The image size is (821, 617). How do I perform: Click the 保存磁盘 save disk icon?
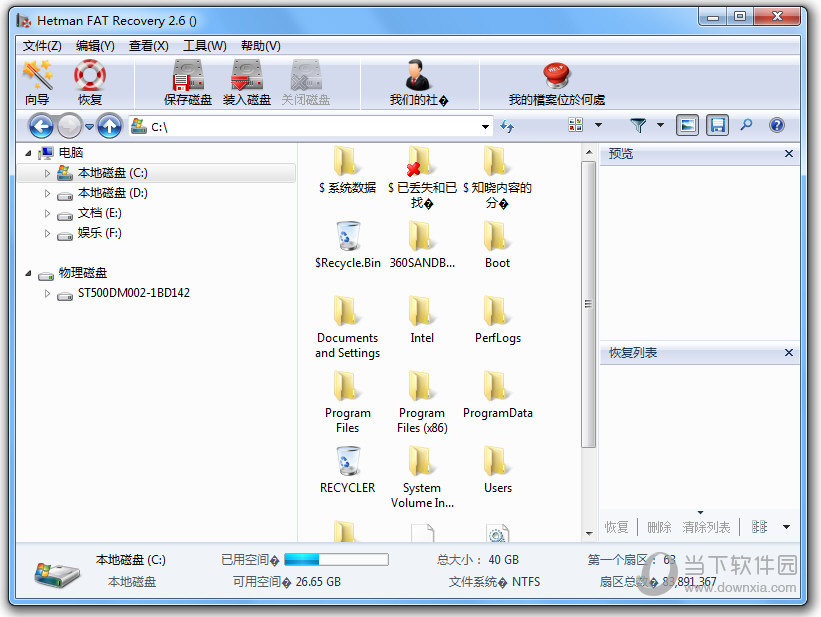click(188, 82)
